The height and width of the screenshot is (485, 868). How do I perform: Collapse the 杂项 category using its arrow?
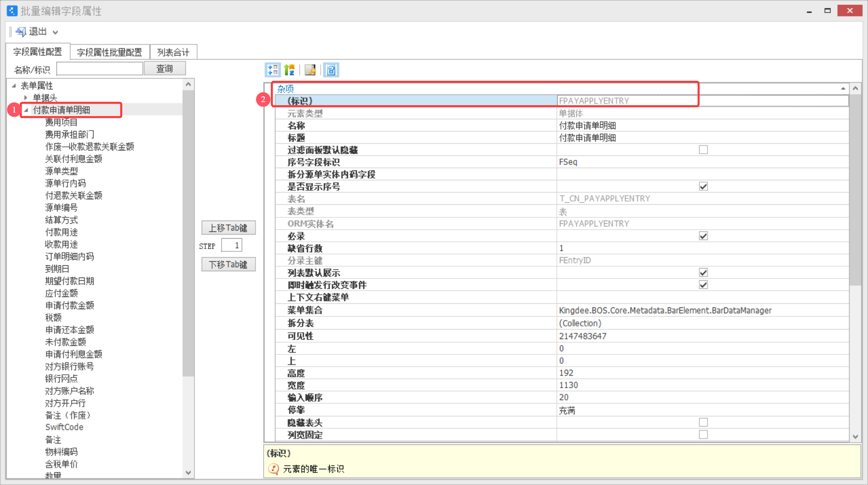pos(843,89)
